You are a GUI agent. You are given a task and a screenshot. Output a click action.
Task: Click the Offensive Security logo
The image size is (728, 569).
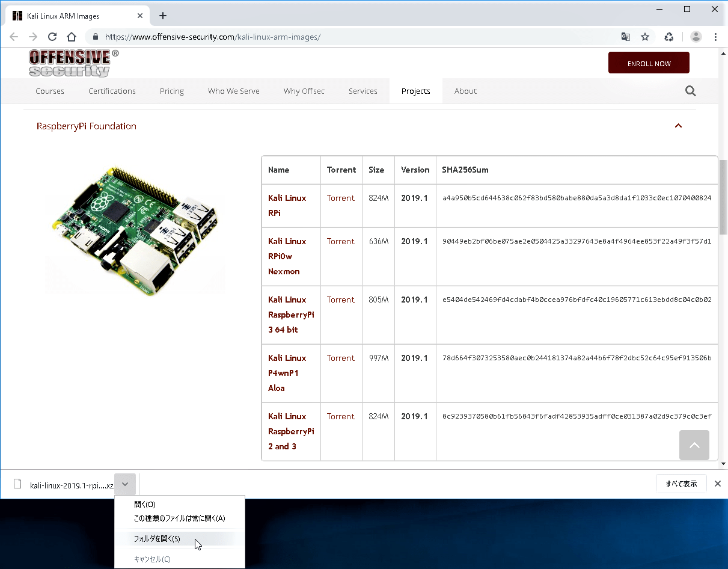click(x=74, y=63)
